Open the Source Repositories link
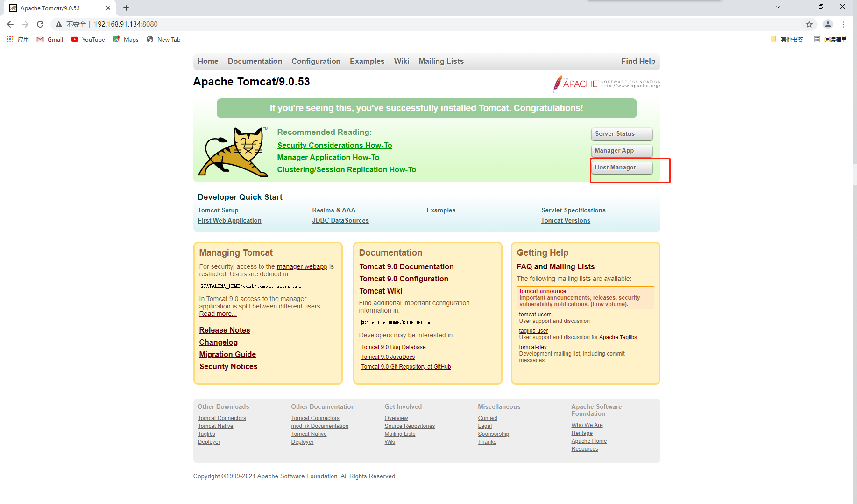Image resolution: width=857 pixels, height=504 pixels. pos(410,426)
